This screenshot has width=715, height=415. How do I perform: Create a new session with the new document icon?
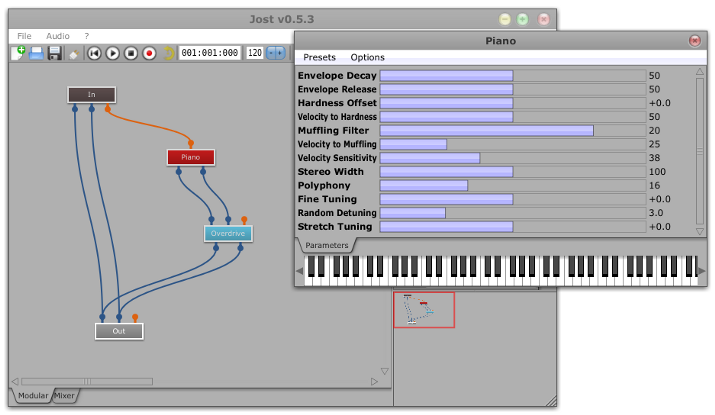coord(18,53)
